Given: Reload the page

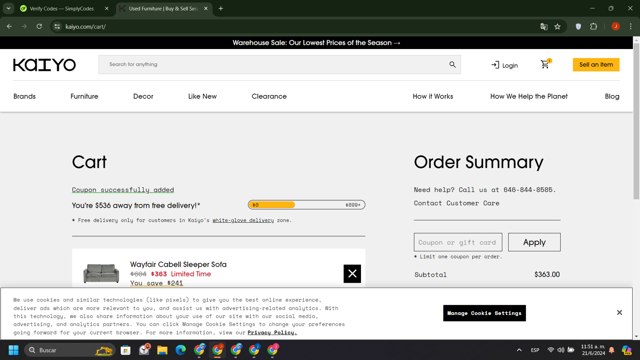Looking at the screenshot, I should pos(39,27).
